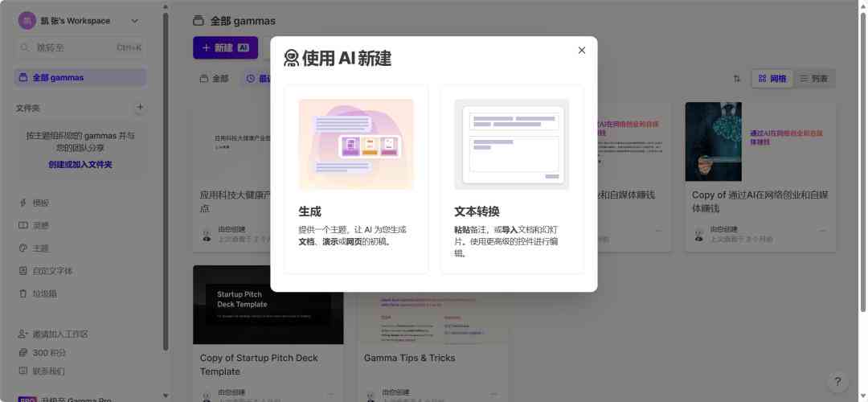Click title Copy of Startup Pitch Deck Template
The image size is (868, 402).
tap(259, 365)
